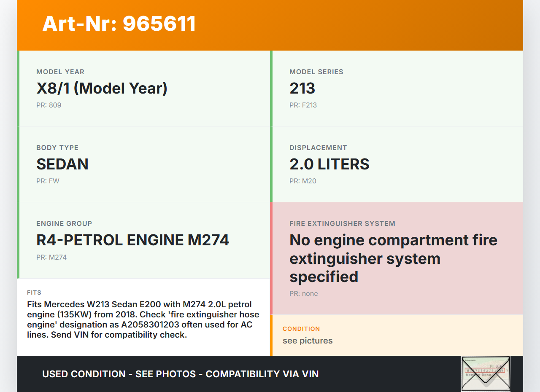
Task: Click the ENGINE GROUP label
Action: 64,223
